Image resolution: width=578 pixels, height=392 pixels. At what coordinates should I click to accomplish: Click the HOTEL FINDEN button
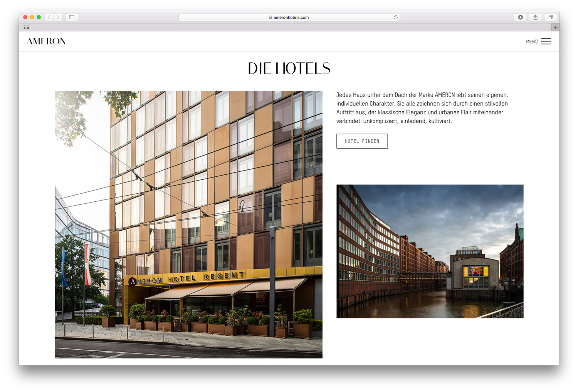[x=362, y=141]
